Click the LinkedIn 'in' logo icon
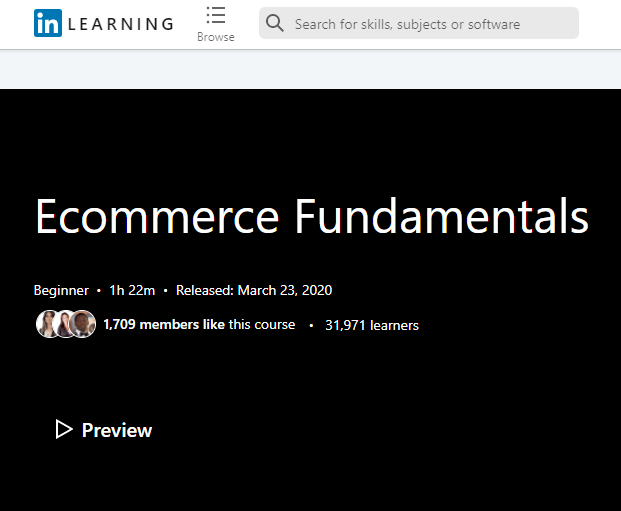Screen dimensions: 621x511 [x=48, y=23]
